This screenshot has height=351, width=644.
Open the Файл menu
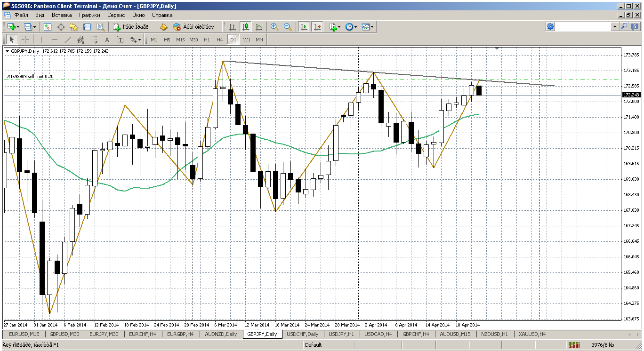(21, 15)
